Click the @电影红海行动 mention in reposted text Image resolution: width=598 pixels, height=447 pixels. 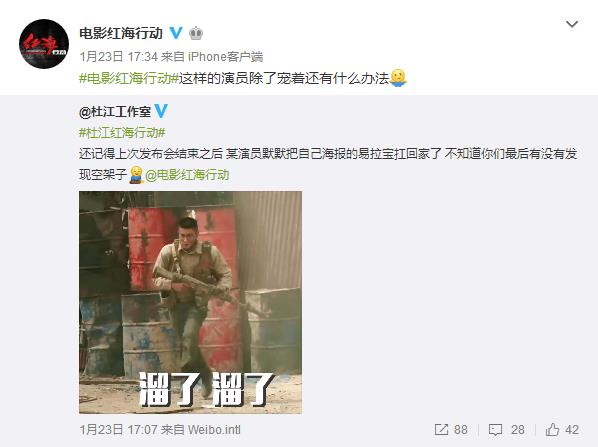pos(187,175)
